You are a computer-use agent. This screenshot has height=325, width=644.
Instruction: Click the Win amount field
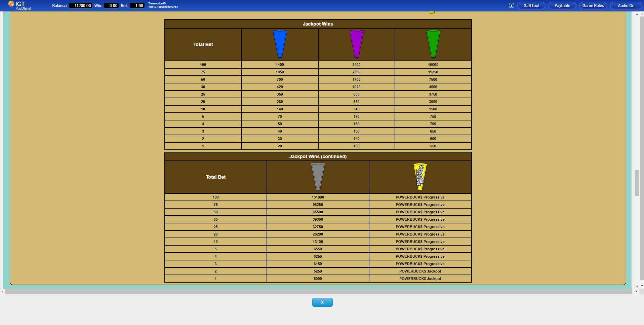click(111, 6)
